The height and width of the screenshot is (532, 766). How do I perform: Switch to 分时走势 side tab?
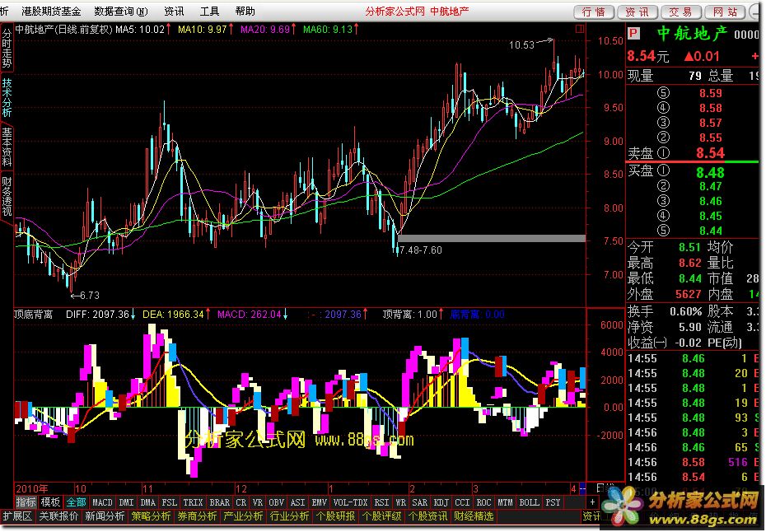coord(7,48)
